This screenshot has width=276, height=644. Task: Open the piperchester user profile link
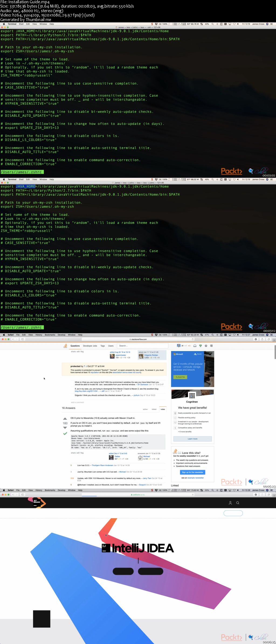121,355
